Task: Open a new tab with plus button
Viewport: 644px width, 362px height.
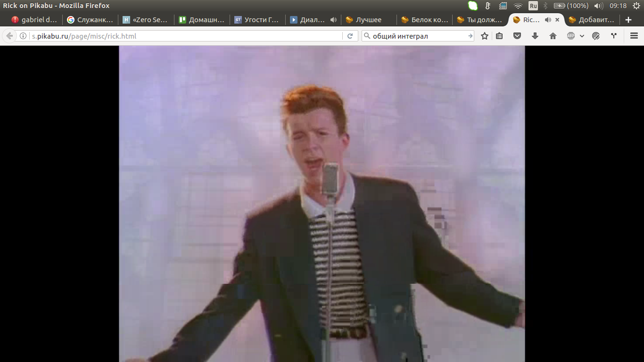Action: tap(628, 20)
